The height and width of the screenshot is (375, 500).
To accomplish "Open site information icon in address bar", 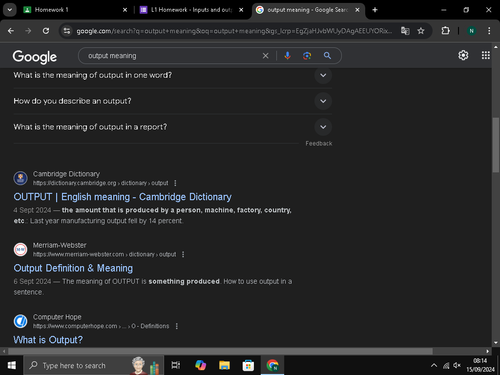I will tap(67, 31).
